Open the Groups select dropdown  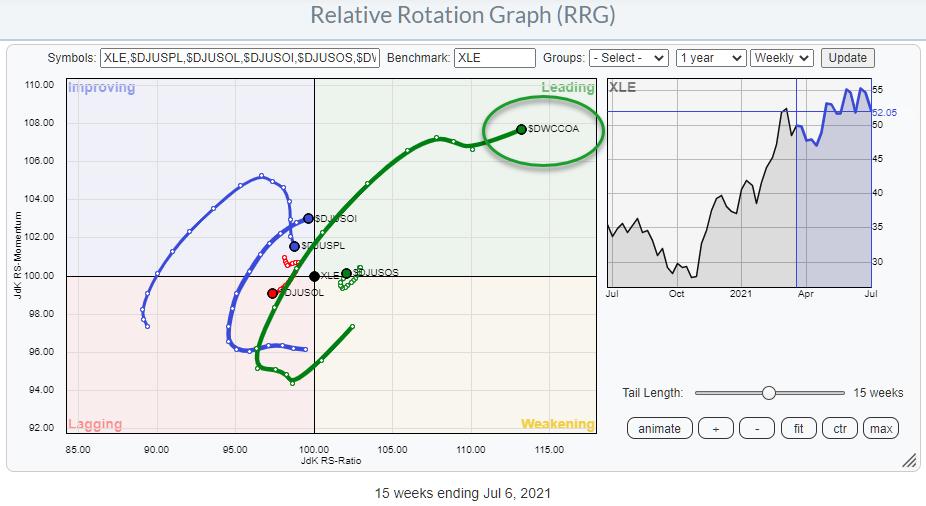pyautogui.click(x=629, y=58)
